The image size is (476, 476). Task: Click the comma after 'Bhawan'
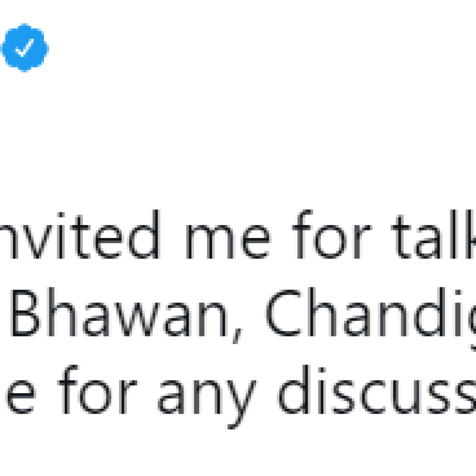[x=238, y=336]
